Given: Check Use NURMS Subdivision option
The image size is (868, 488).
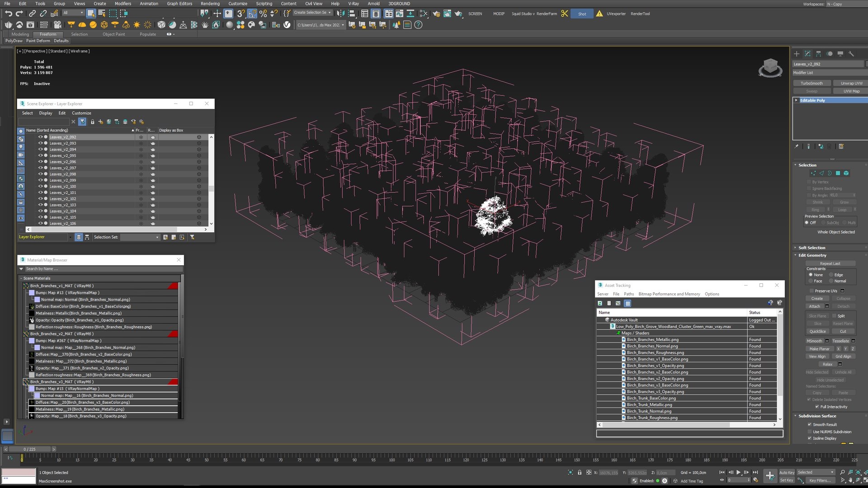Looking at the screenshot, I should click(x=810, y=432).
